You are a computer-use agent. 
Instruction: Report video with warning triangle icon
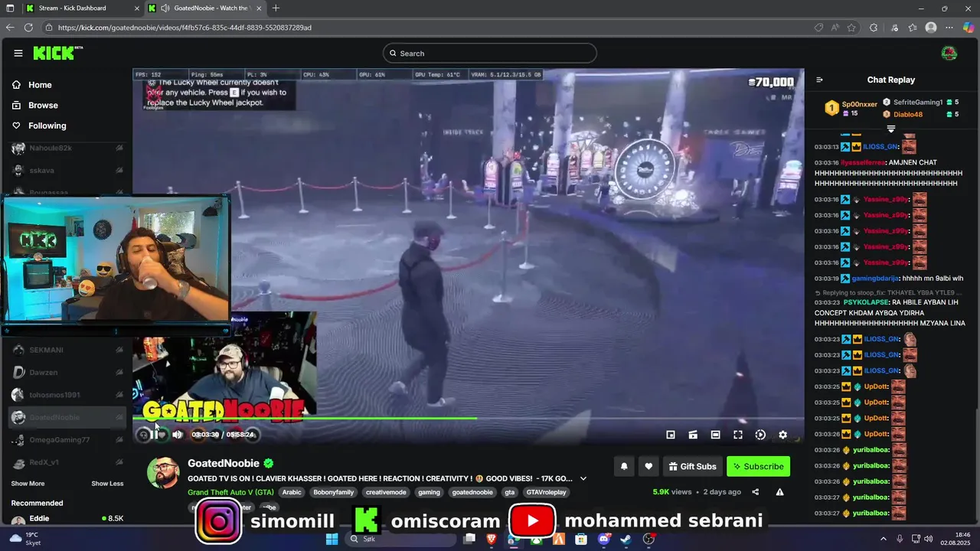coord(779,492)
